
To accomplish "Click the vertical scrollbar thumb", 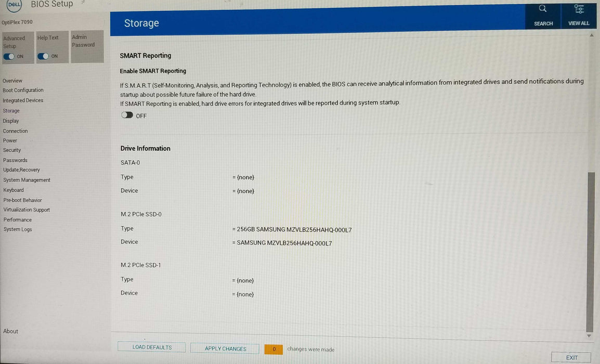I will click(590, 252).
